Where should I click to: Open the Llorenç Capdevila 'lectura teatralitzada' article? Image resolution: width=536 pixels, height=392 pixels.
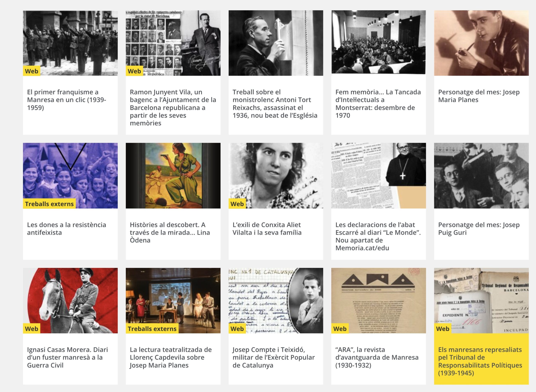(170, 357)
